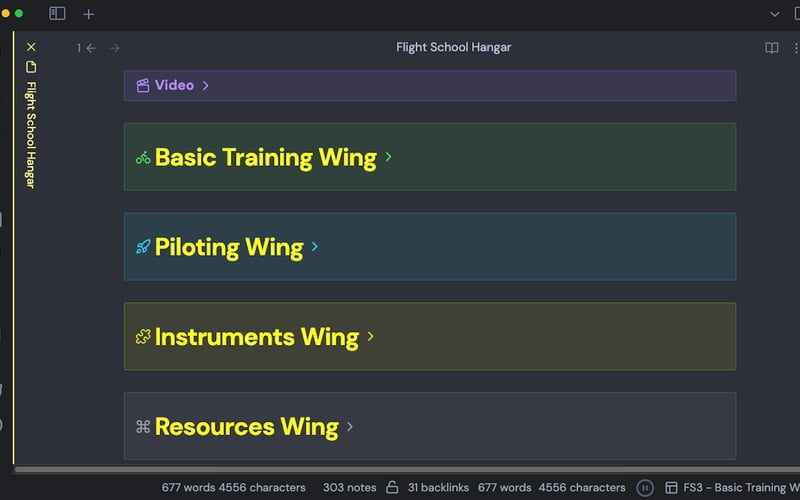The width and height of the screenshot is (800, 500).
Task: Open a new tab with plus icon
Action: [x=88, y=14]
